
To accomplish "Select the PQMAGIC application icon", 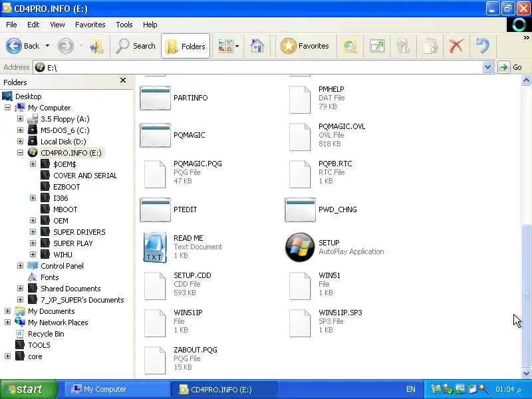I will tap(155, 135).
